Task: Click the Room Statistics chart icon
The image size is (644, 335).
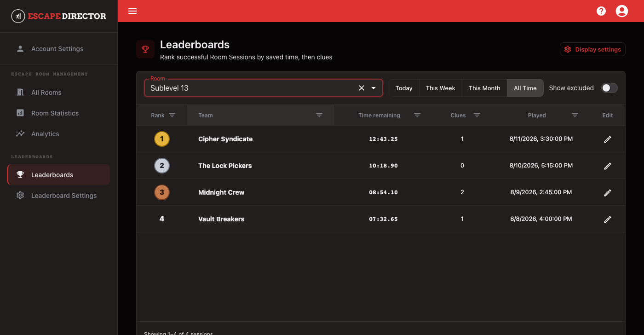Action: [x=20, y=113]
